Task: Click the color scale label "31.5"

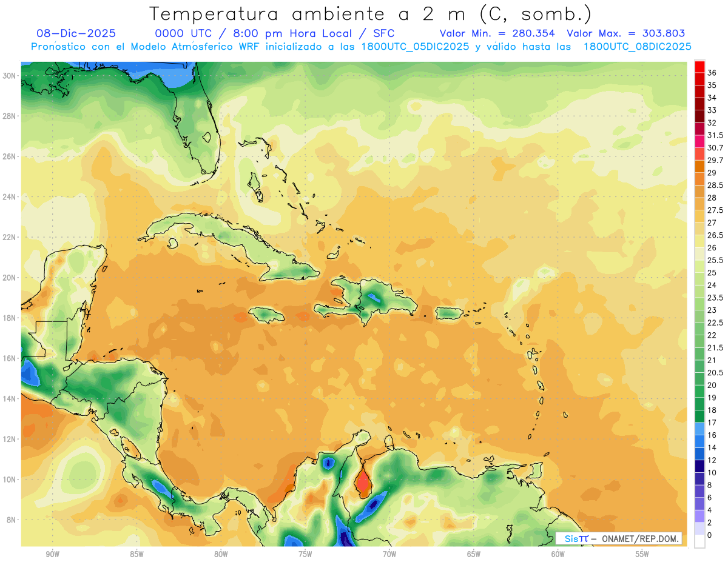Action: 715,135
